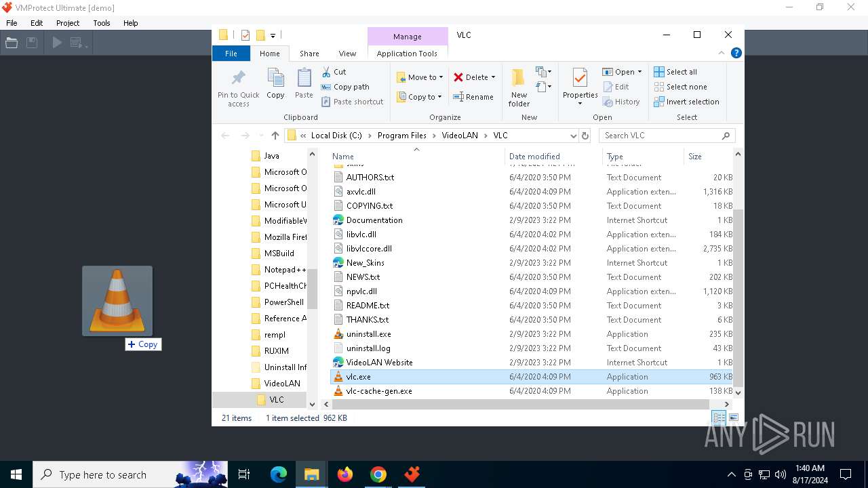This screenshot has height=488, width=868.
Task: Open the File tab in Explorer
Action: click(x=231, y=54)
